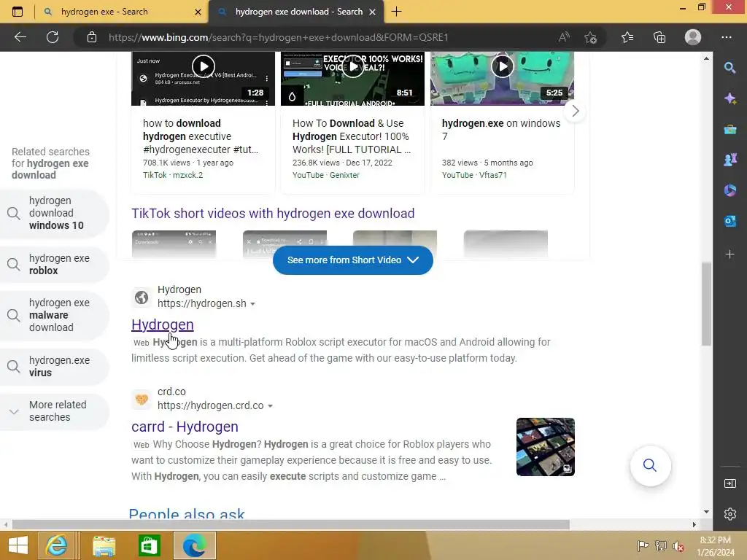The width and height of the screenshot is (747, 560).
Task: Open Settings and more menu
Action: point(727,37)
